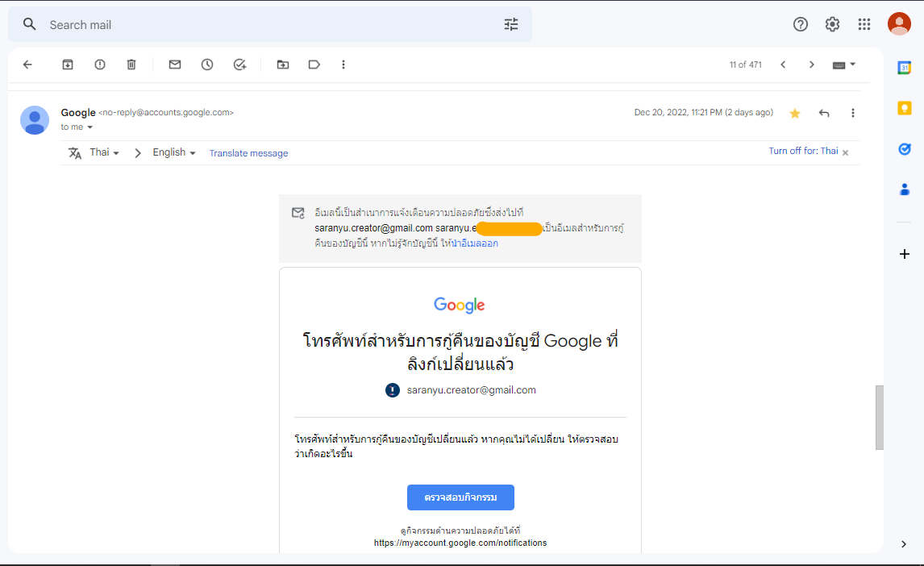
Task: Snooze this email with the clock icon
Action: 207,65
